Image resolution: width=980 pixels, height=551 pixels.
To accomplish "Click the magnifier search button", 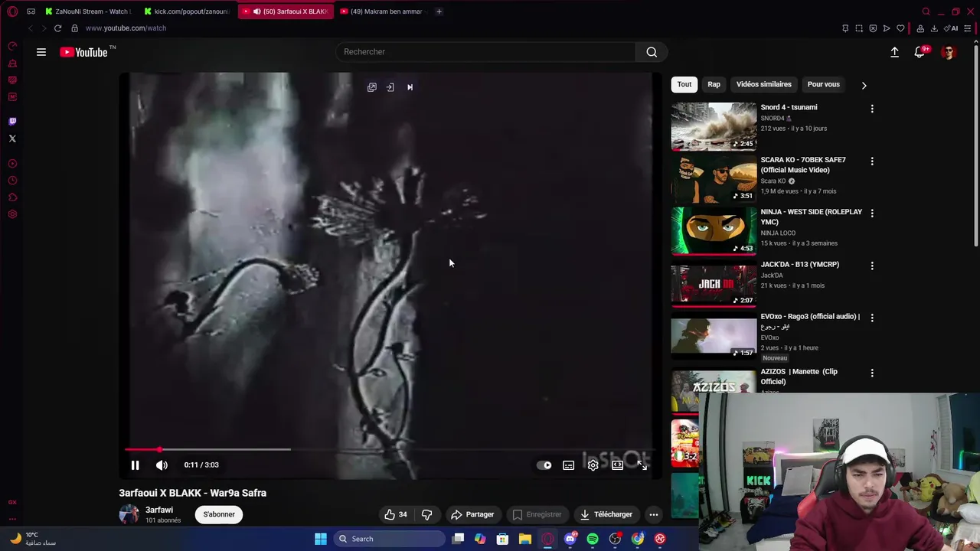I will coord(652,51).
